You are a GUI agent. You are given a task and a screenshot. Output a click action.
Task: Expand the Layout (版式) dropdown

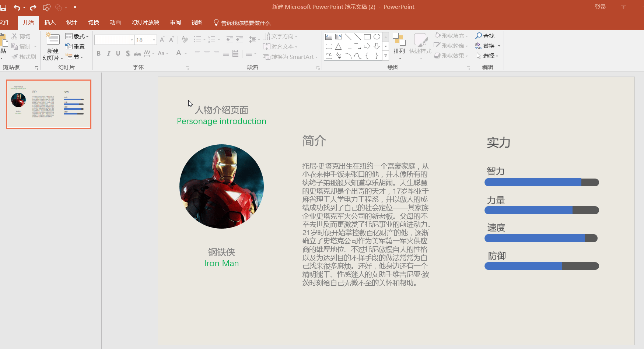[77, 36]
